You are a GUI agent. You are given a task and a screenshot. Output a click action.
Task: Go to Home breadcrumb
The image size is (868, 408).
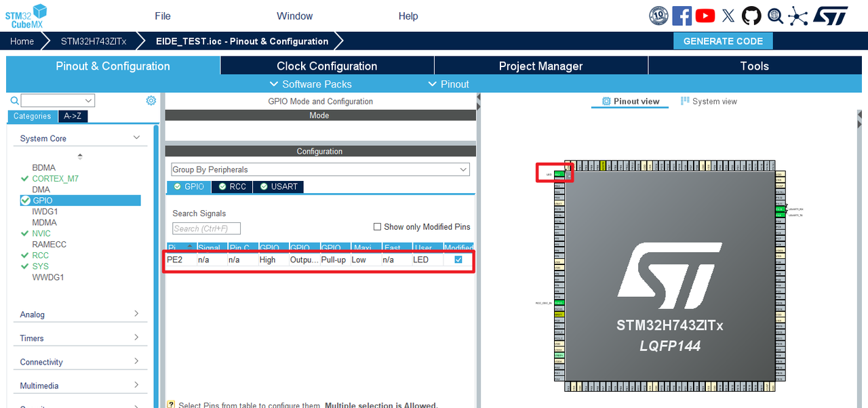click(22, 41)
